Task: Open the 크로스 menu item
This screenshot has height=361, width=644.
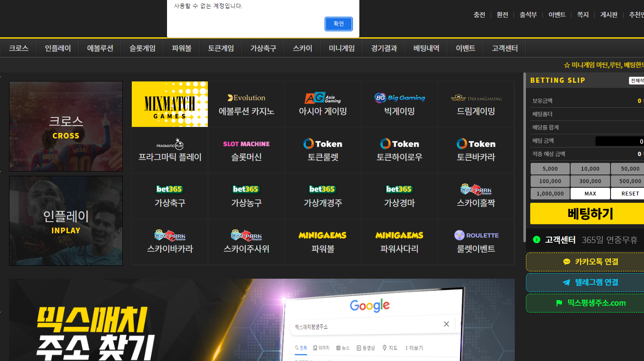Action: coord(18,48)
